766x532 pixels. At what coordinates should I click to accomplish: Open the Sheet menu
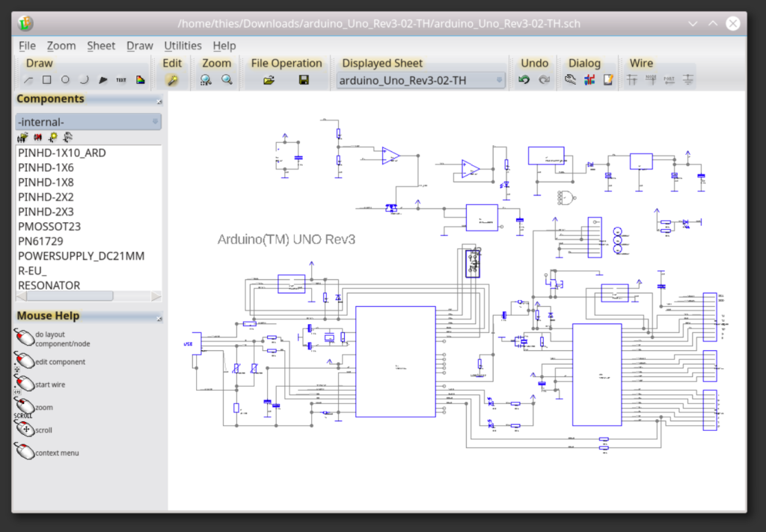101,46
